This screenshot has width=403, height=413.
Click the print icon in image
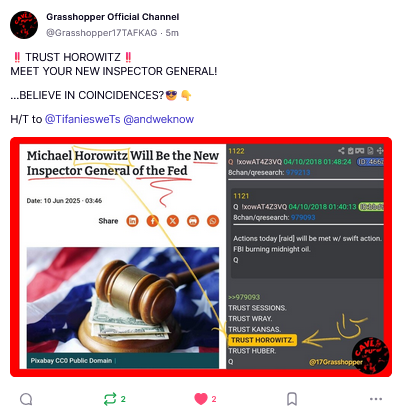193,221
